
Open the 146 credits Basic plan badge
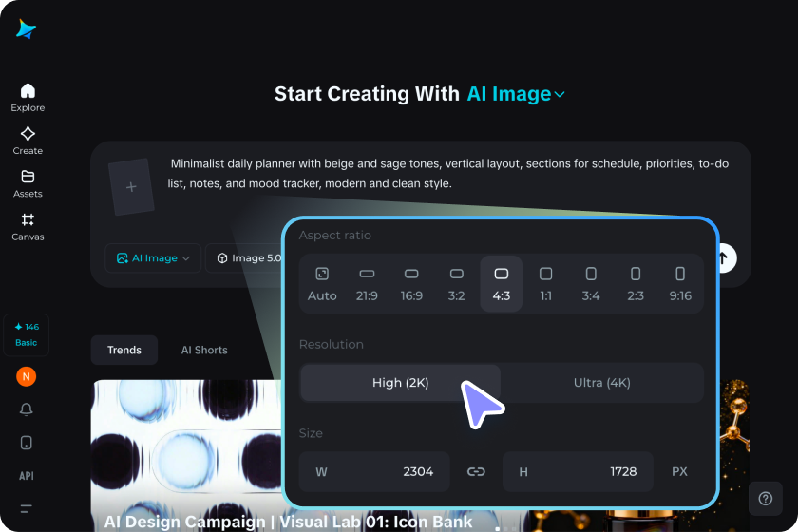[x=26, y=334]
